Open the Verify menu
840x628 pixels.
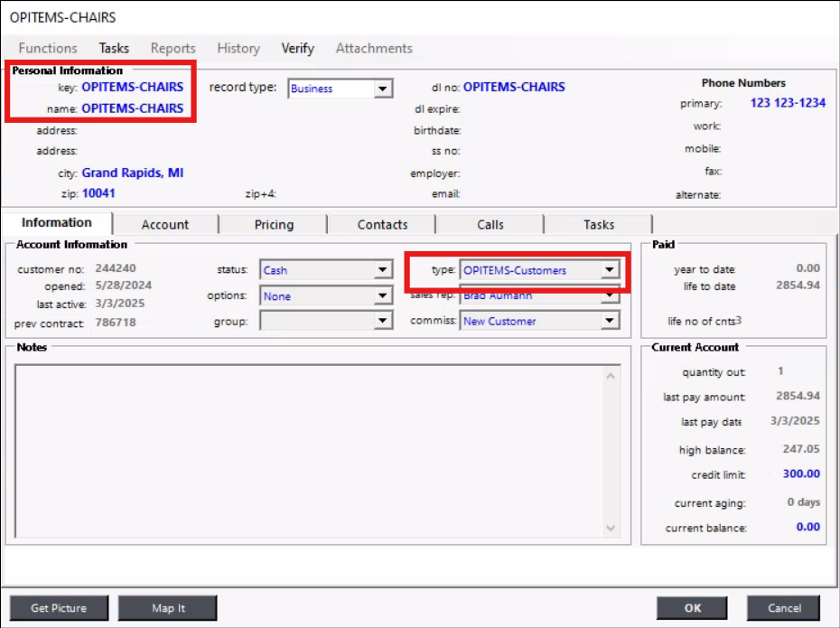pyautogui.click(x=297, y=48)
